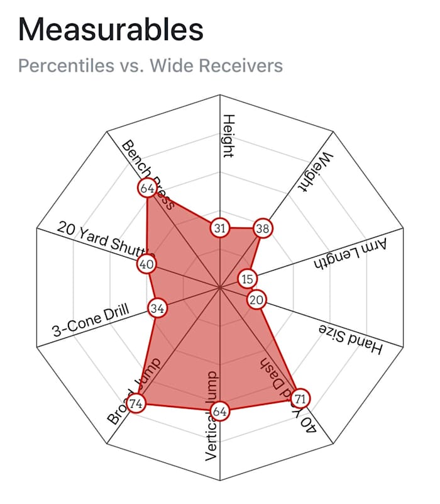The width and height of the screenshot is (440, 504).
Task: Click the Height axis label
Action: [x=229, y=136]
